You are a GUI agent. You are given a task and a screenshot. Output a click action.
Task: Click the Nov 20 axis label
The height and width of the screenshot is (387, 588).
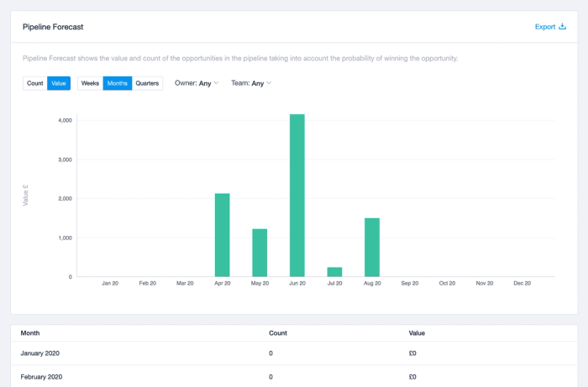(485, 283)
